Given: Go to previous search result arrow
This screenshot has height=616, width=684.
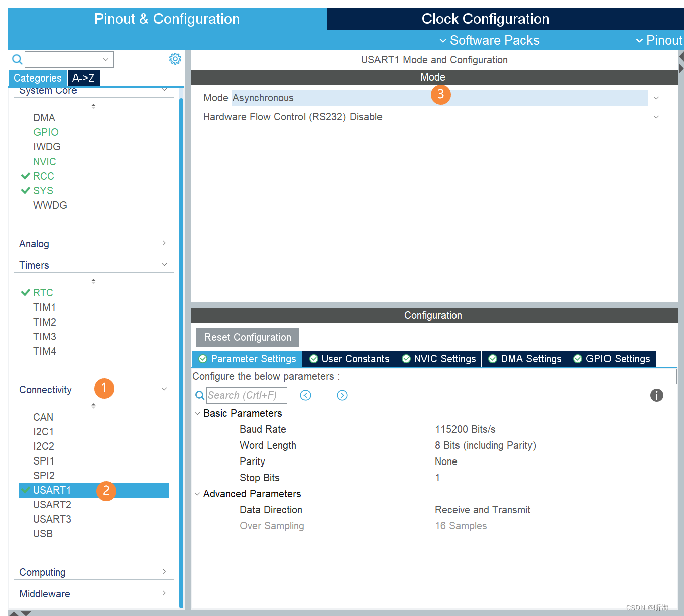Looking at the screenshot, I should coord(306,395).
